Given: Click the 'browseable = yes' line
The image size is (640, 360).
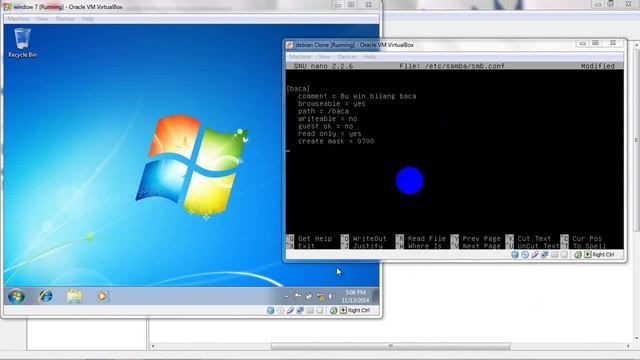Looking at the screenshot, I should tap(332, 104).
